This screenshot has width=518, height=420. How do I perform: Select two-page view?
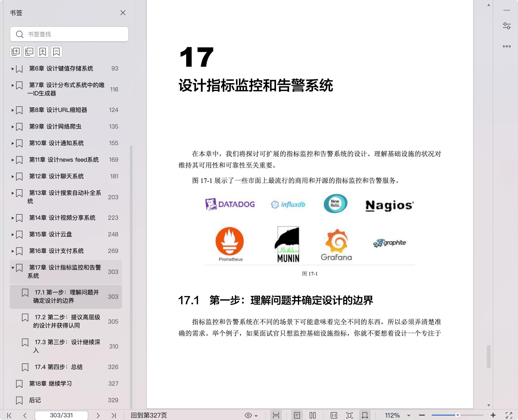[313, 415]
